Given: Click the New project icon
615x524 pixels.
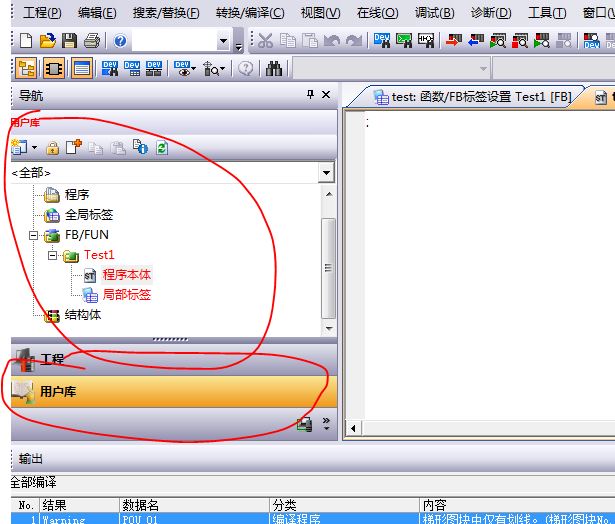Looking at the screenshot, I should [x=26, y=41].
